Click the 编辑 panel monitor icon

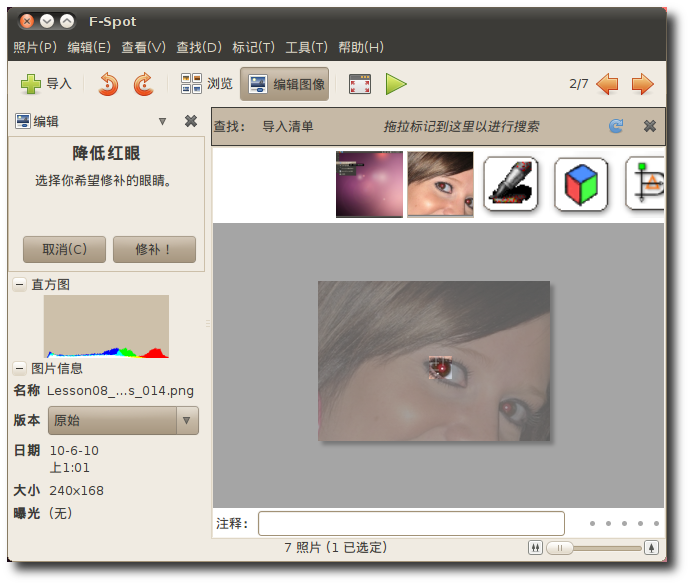click(x=23, y=121)
